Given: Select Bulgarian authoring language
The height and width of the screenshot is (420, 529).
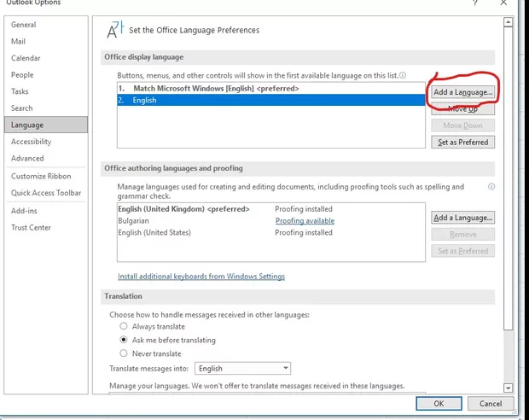Looking at the screenshot, I should click(x=271, y=221).
